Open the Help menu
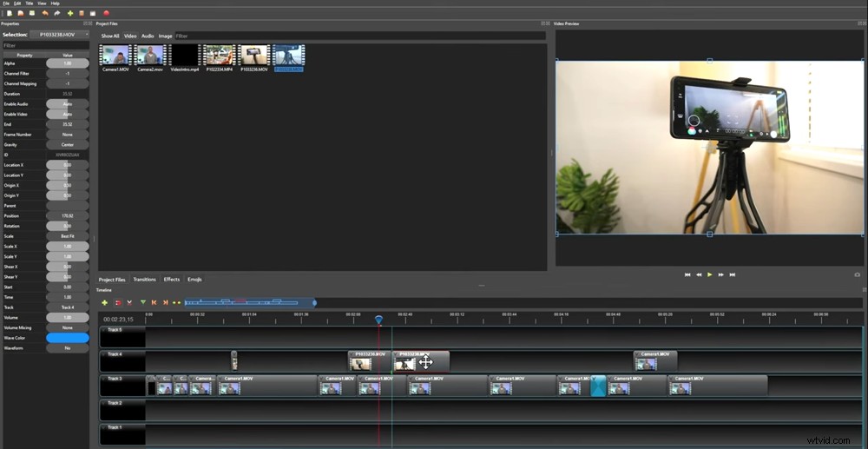868x449 pixels. pos(55,3)
